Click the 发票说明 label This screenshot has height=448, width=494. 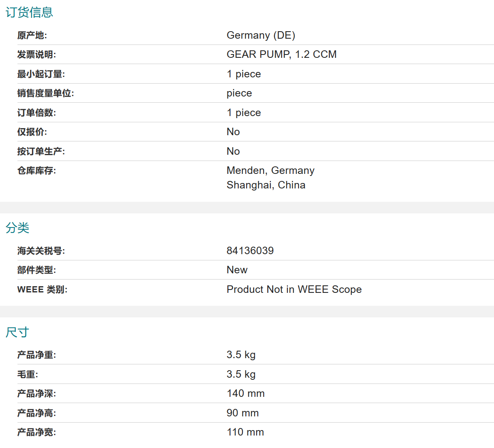point(37,54)
